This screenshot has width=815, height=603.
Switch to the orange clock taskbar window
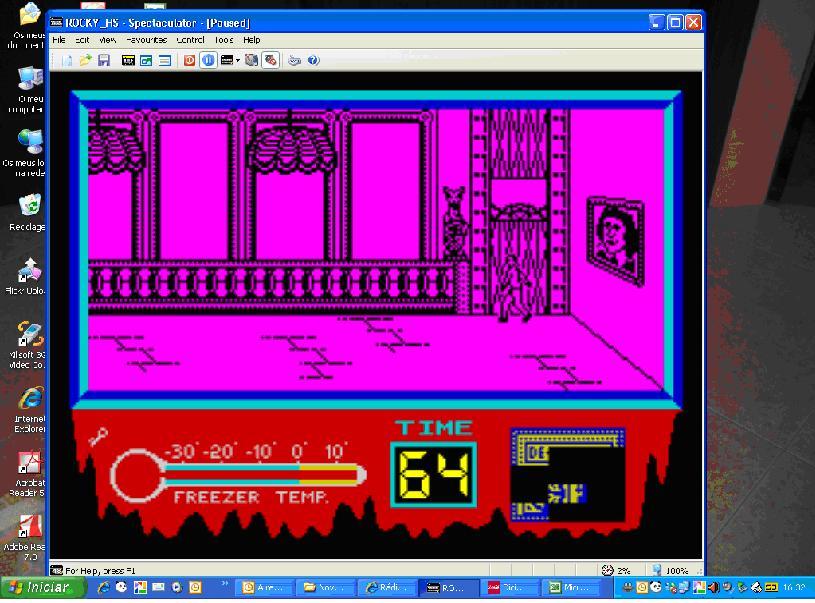264,587
